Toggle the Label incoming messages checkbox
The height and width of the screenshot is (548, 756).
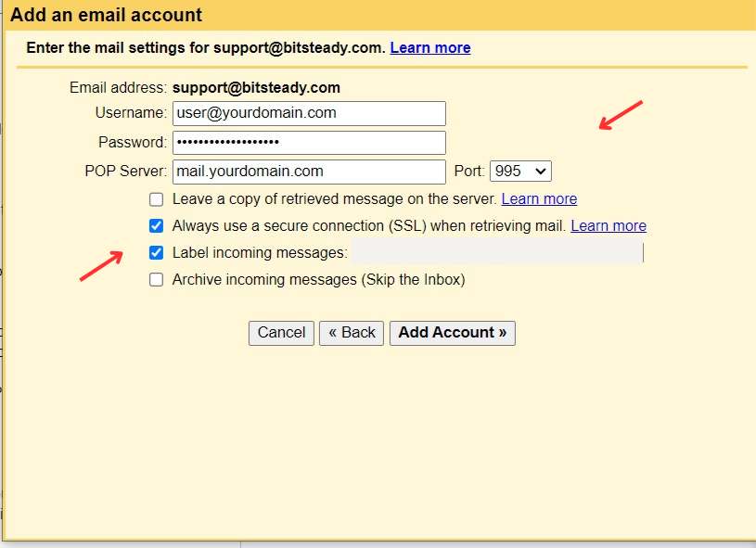pyautogui.click(x=156, y=252)
